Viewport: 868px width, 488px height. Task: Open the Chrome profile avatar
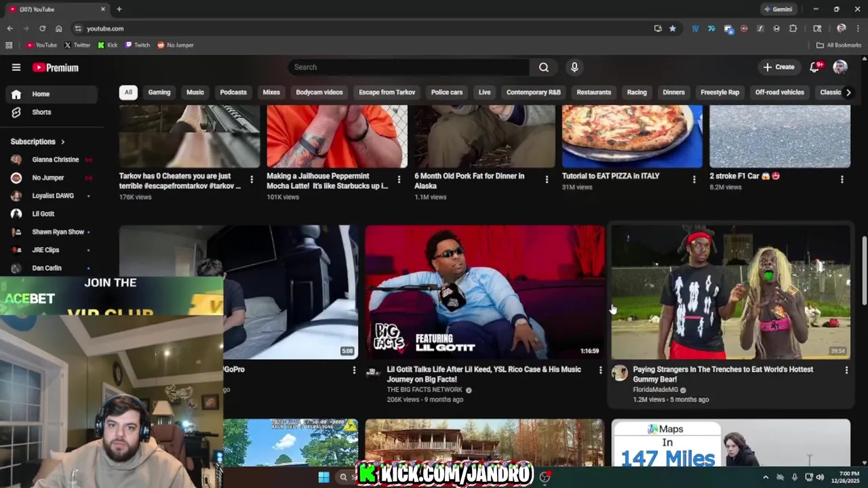841,28
